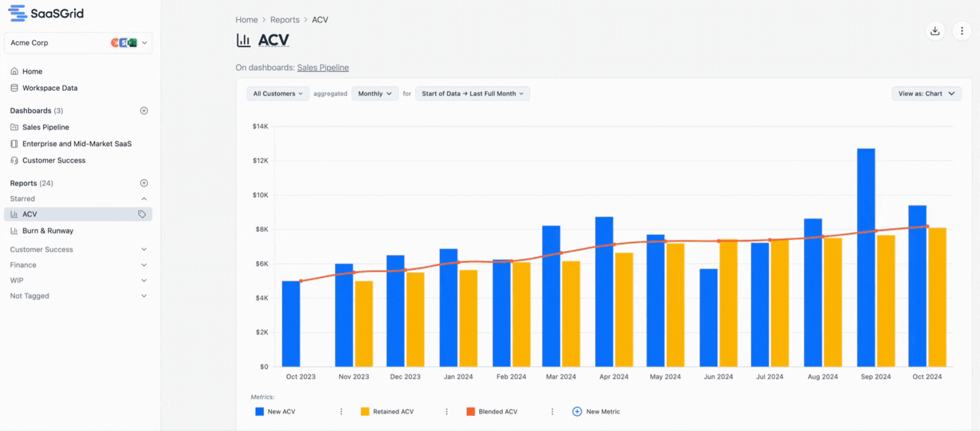Click the SaaSGrid logo
Viewport: 980px width, 431px height.
click(x=46, y=14)
